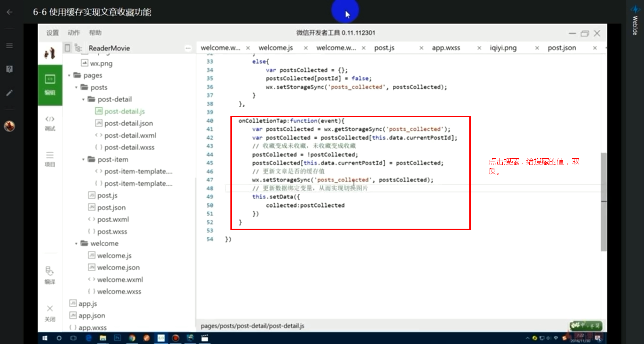The height and width of the screenshot is (344, 644).
Task: Collapse the post-item folder
Action: [x=84, y=160]
